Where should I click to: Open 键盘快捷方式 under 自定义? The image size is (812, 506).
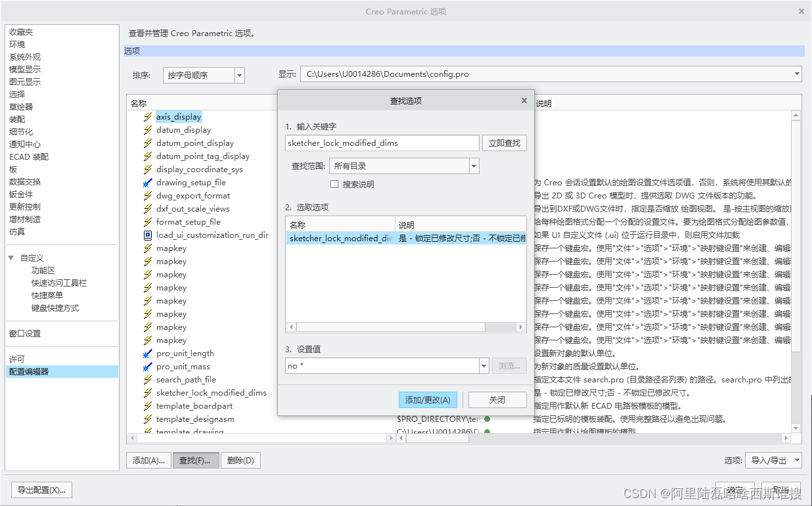point(55,308)
